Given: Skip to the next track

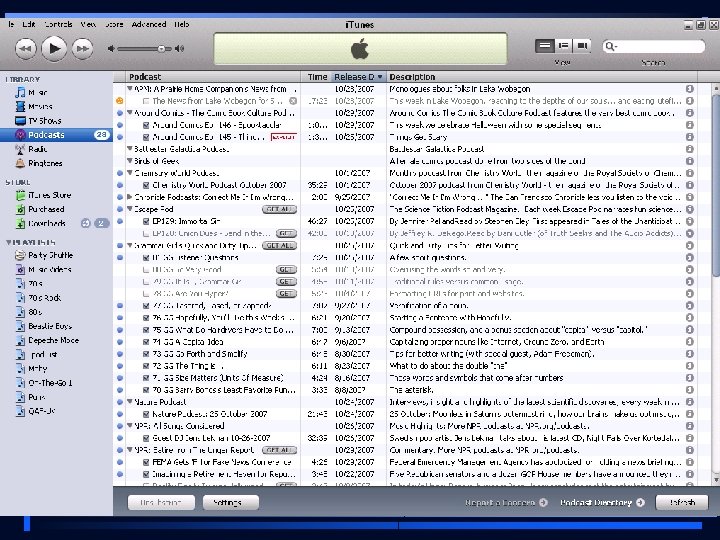Looking at the screenshot, I should point(84,47).
